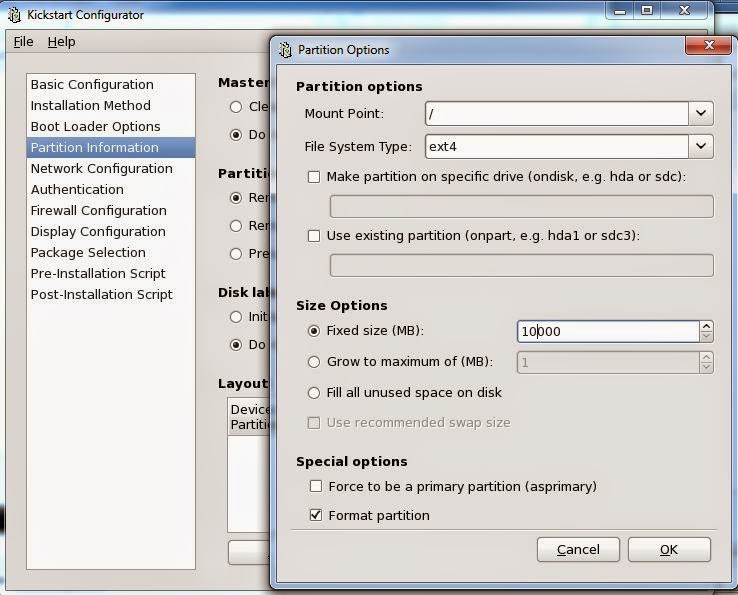Click the Cancel button
This screenshot has height=595, width=738.
click(x=578, y=550)
